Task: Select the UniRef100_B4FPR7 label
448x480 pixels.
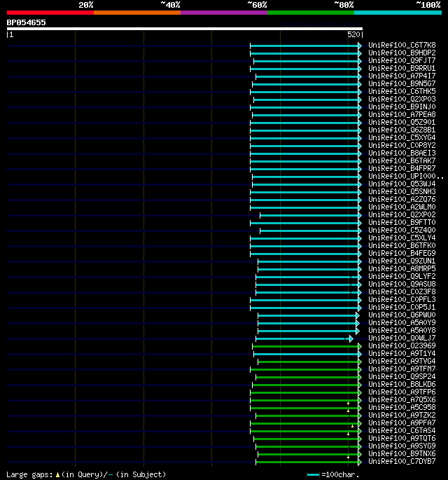Action: tap(402, 168)
